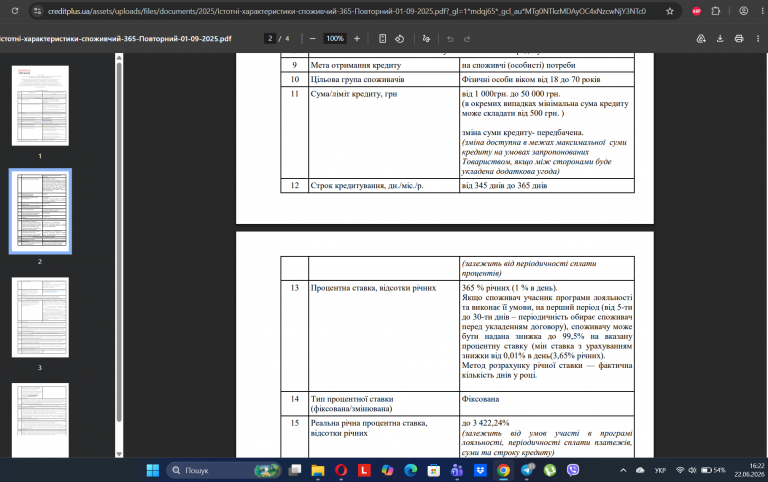Select page 2 thumbnail

click(x=40, y=211)
